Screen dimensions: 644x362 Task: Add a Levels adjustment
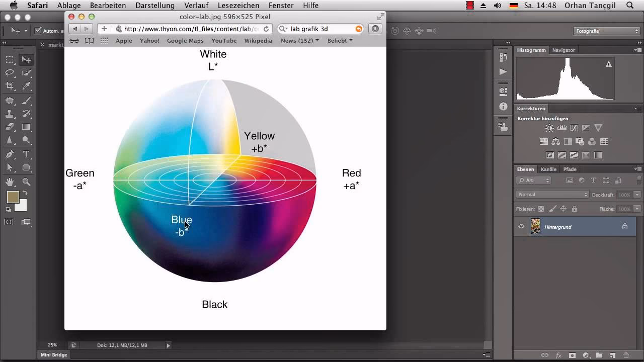tap(561, 128)
